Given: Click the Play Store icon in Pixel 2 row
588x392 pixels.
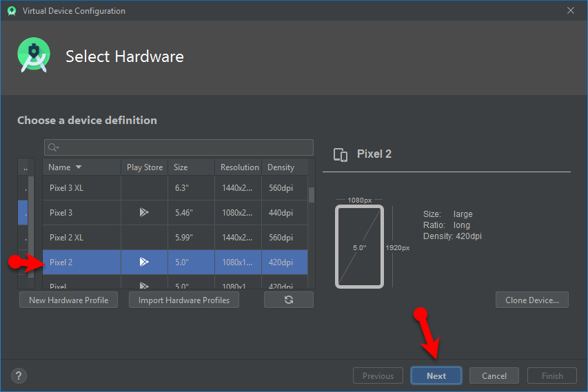Looking at the screenshot, I should pyautogui.click(x=144, y=262).
